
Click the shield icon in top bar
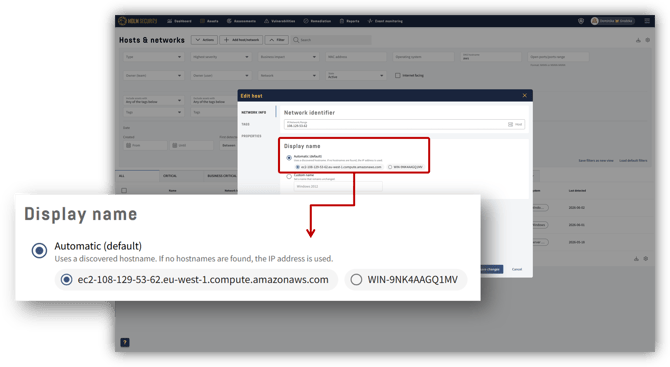pos(581,21)
